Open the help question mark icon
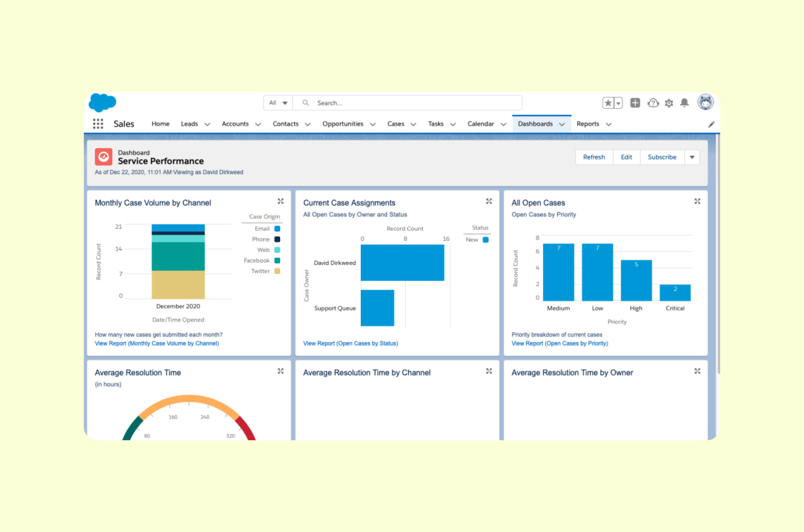Viewport: 804px width, 532px height. click(x=653, y=103)
